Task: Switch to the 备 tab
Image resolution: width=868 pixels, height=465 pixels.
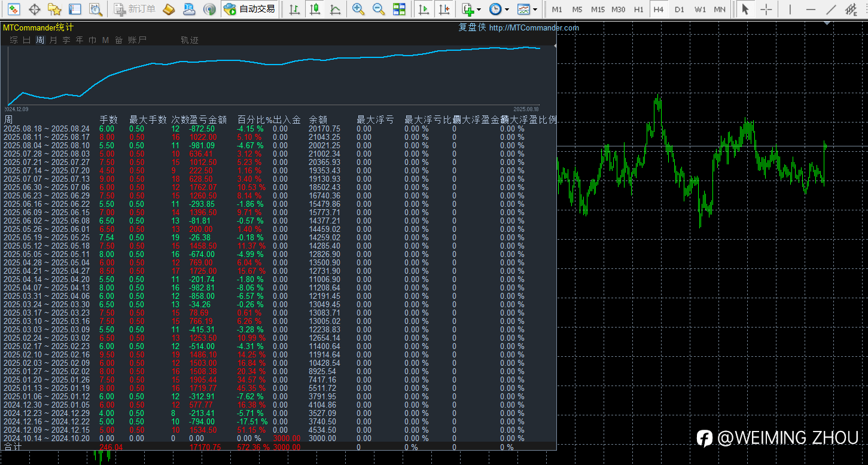Action: [118, 40]
